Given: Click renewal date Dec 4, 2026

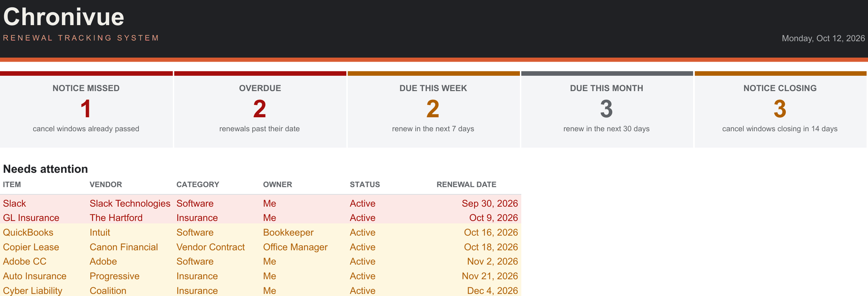Looking at the screenshot, I should [492, 291].
